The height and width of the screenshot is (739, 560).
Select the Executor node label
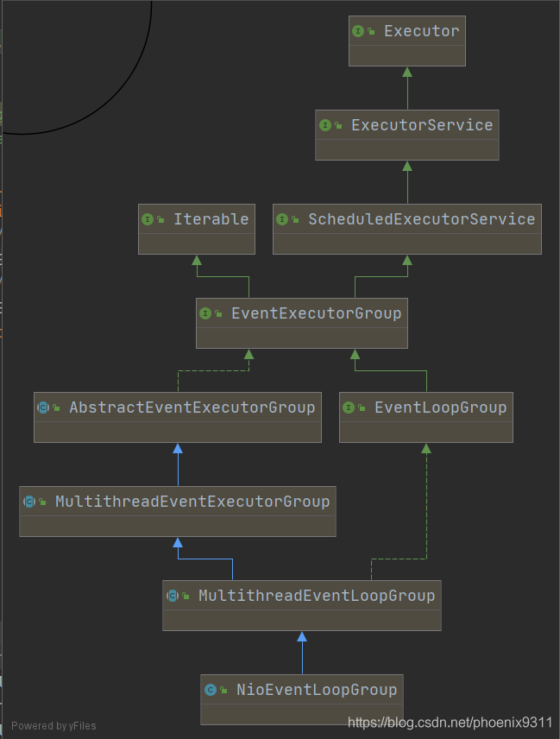tap(422, 31)
